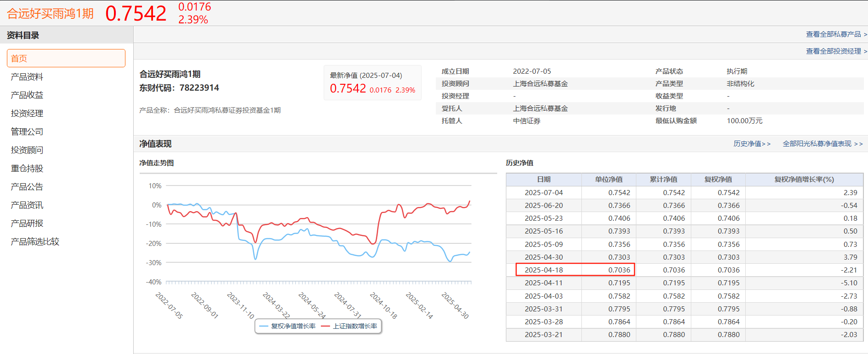
Task: Select the 2025-04-18 date cell
Action: (x=544, y=270)
